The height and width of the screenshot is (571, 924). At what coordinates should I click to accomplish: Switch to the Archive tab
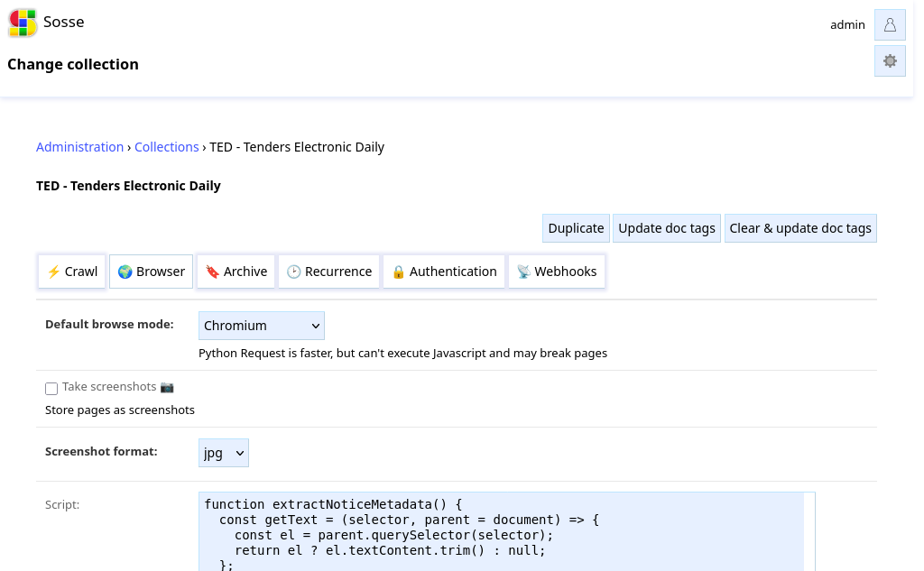(x=236, y=272)
